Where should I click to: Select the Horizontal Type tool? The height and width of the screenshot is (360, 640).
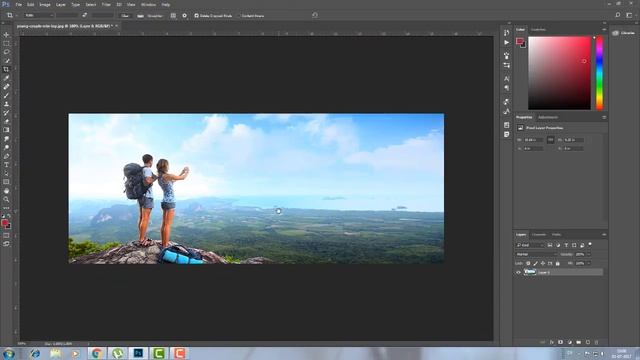click(6, 165)
